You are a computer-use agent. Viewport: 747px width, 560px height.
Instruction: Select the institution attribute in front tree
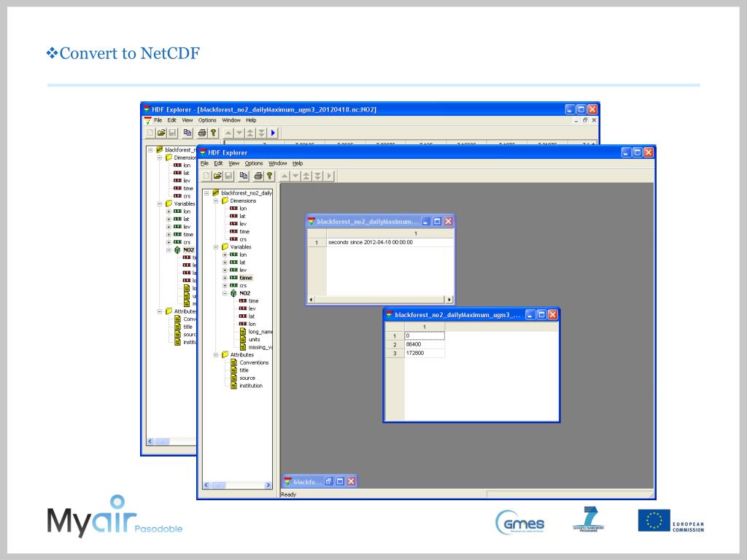point(250,386)
